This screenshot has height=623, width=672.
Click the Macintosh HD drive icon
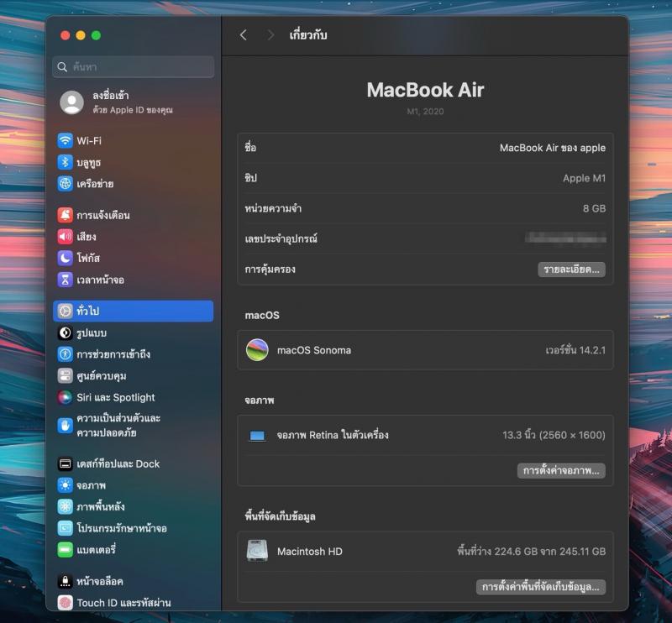click(257, 551)
